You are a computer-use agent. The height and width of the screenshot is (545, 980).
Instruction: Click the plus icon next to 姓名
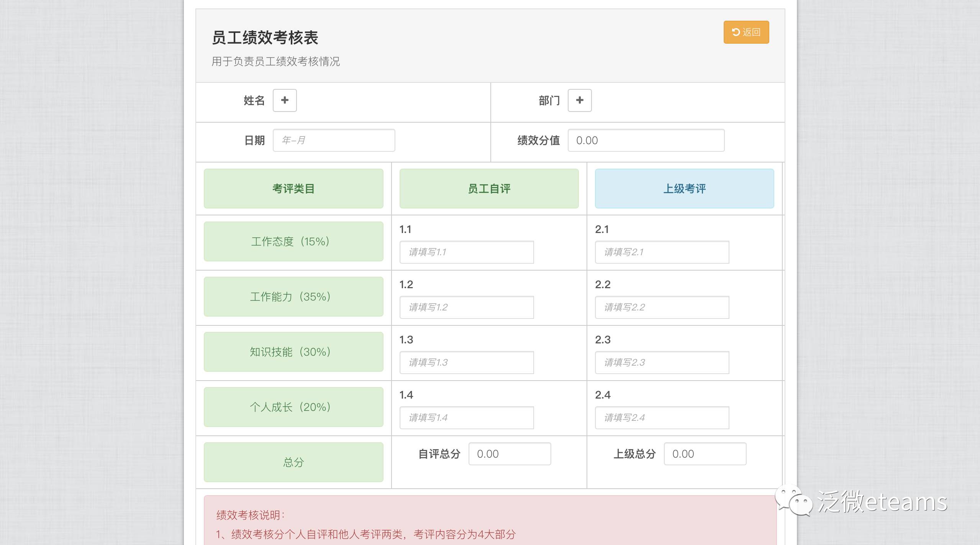click(x=284, y=100)
